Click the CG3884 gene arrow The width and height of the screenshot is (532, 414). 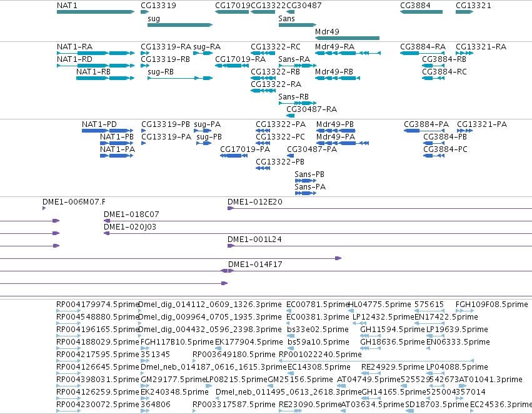(421, 12)
